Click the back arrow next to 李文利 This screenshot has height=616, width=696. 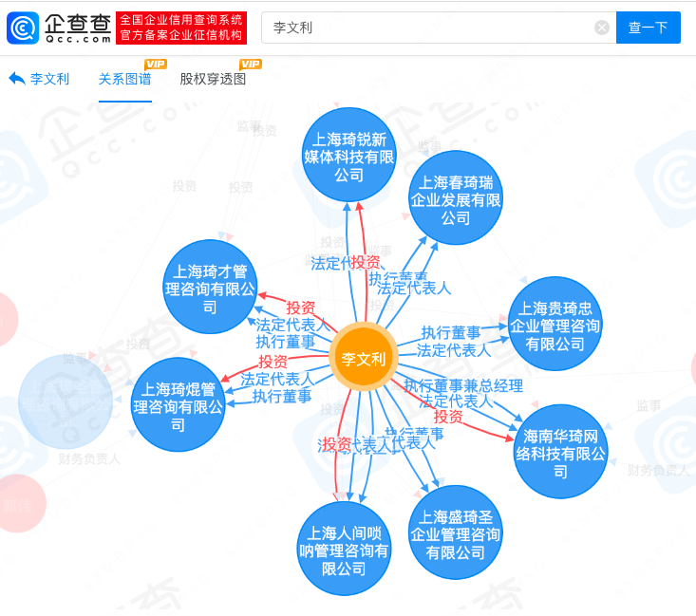[17, 79]
